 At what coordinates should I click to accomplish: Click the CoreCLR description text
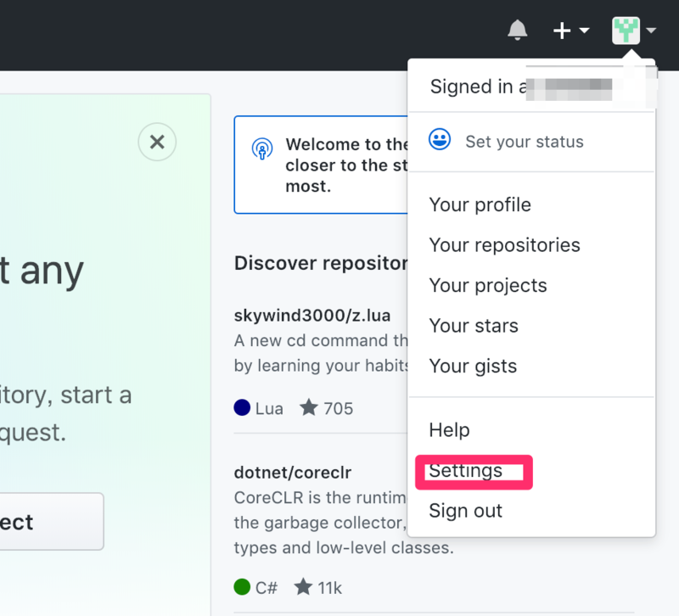click(344, 523)
